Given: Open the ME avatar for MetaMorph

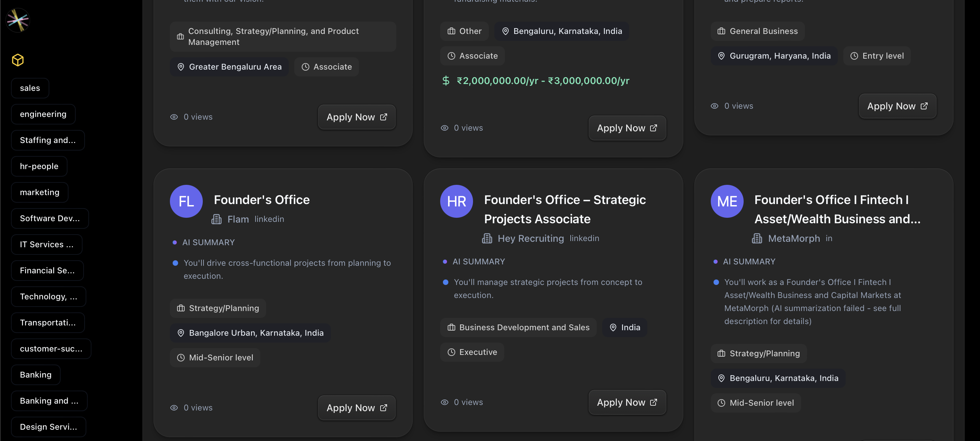Looking at the screenshot, I should click(x=727, y=201).
